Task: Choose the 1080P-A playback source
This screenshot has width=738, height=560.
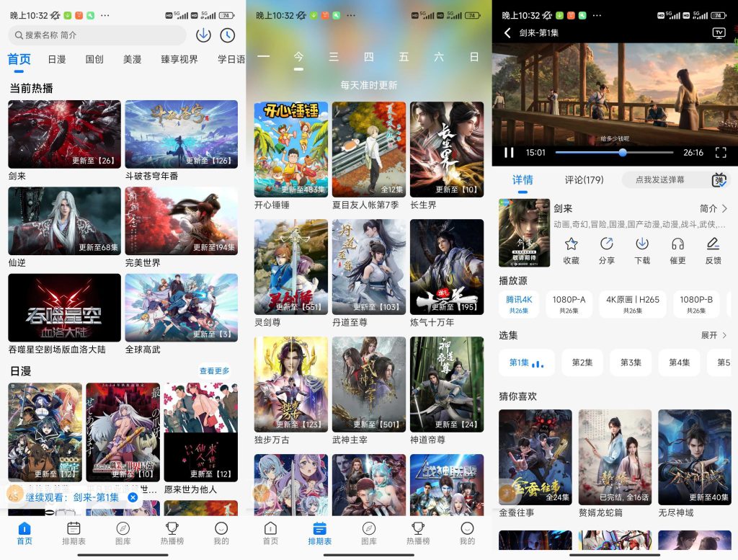Action: point(569,304)
